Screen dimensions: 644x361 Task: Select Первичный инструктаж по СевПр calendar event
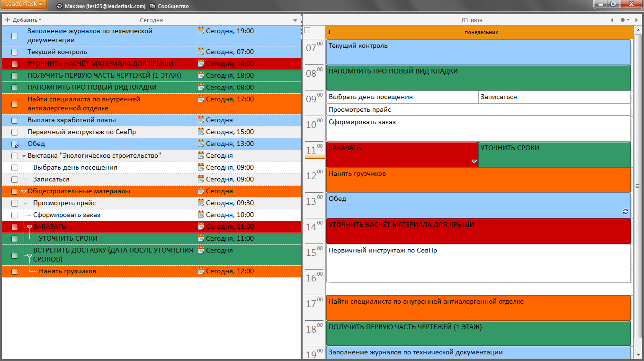[478, 263]
